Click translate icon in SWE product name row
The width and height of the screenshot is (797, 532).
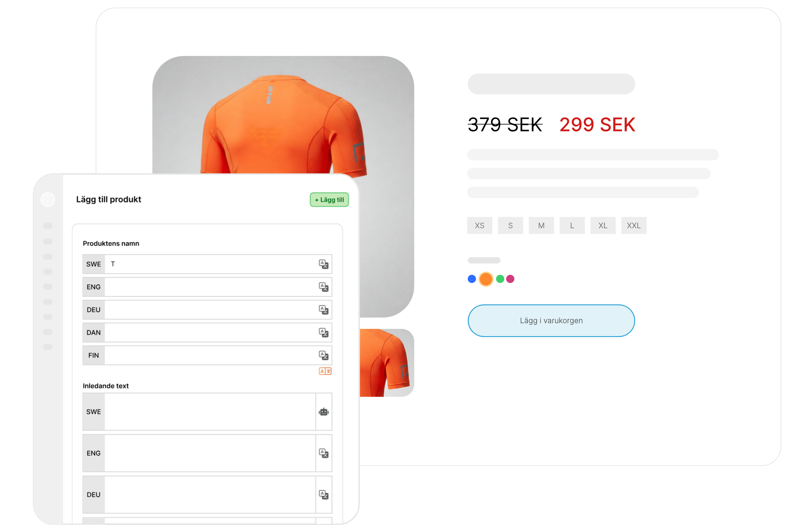[x=323, y=264]
